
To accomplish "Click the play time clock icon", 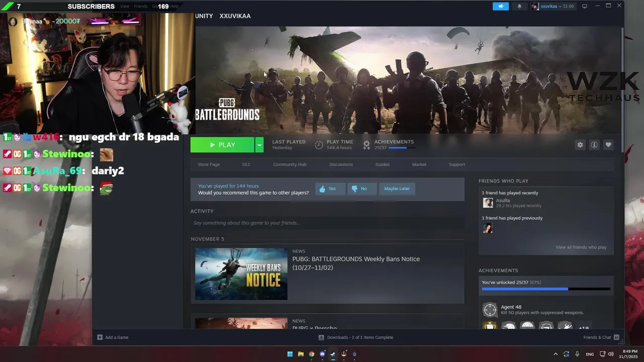I will tap(319, 145).
